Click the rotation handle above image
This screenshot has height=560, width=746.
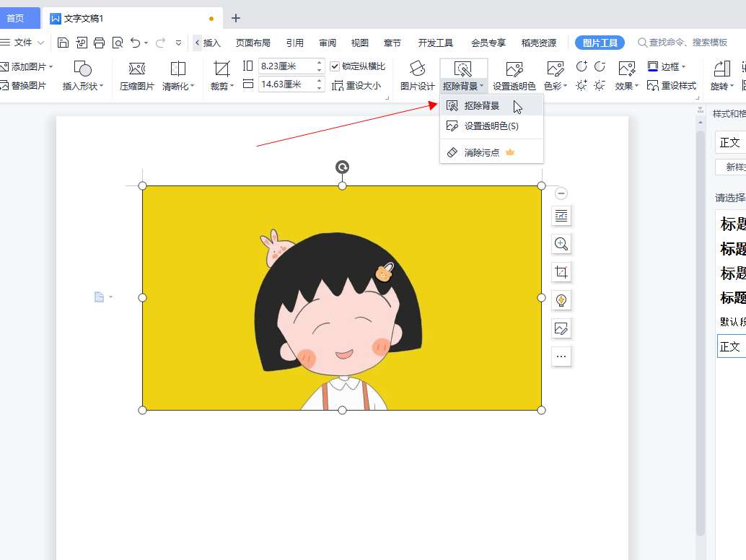click(x=342, y=167)
